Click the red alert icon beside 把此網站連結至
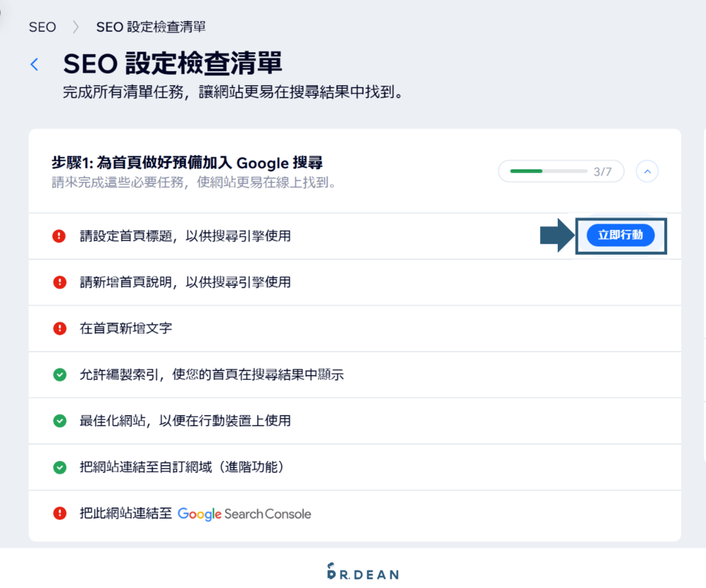Screen dimensions: 706x588 [x=59, y=514]
